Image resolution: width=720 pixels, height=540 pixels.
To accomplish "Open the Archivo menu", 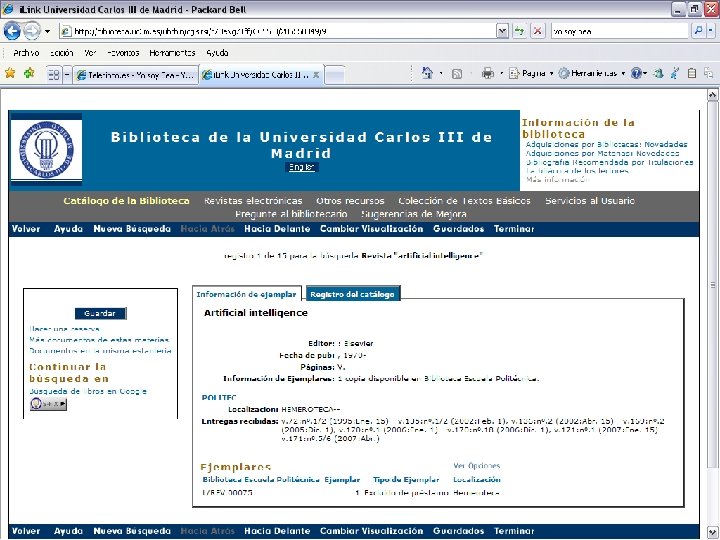I will click(x=26, y=53).
